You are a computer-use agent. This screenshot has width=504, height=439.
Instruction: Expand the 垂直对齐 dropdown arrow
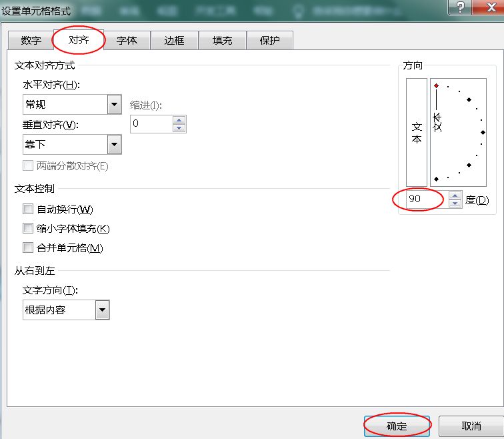114,144
